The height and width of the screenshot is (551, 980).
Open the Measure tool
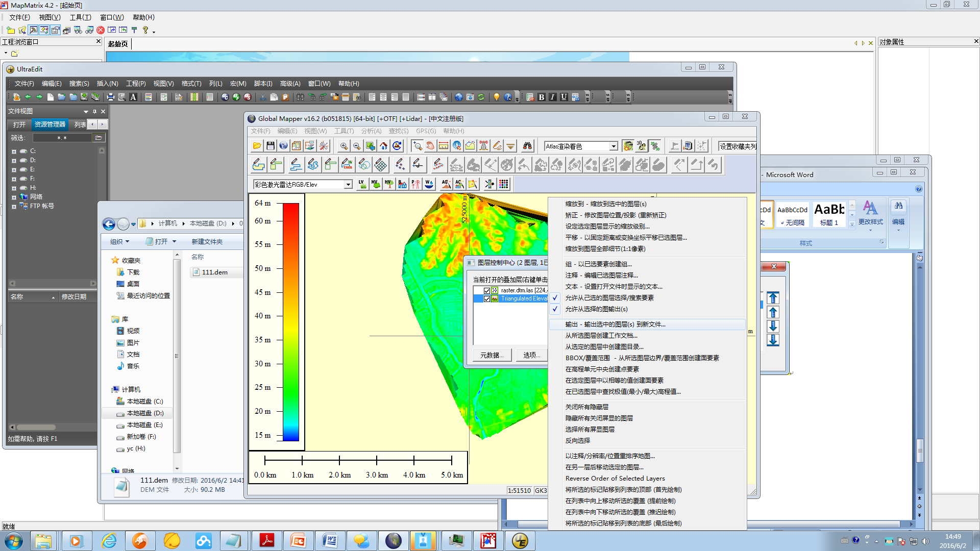[443, 146]
